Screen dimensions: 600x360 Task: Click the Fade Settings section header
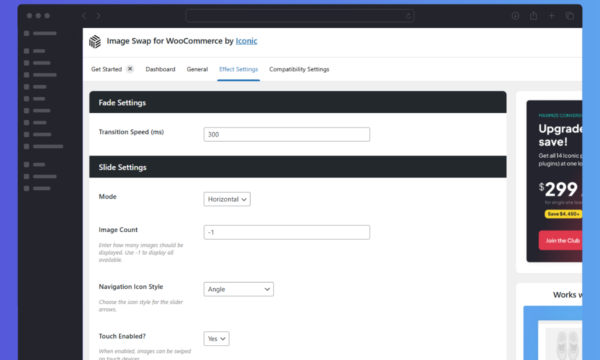click(298, 102)
